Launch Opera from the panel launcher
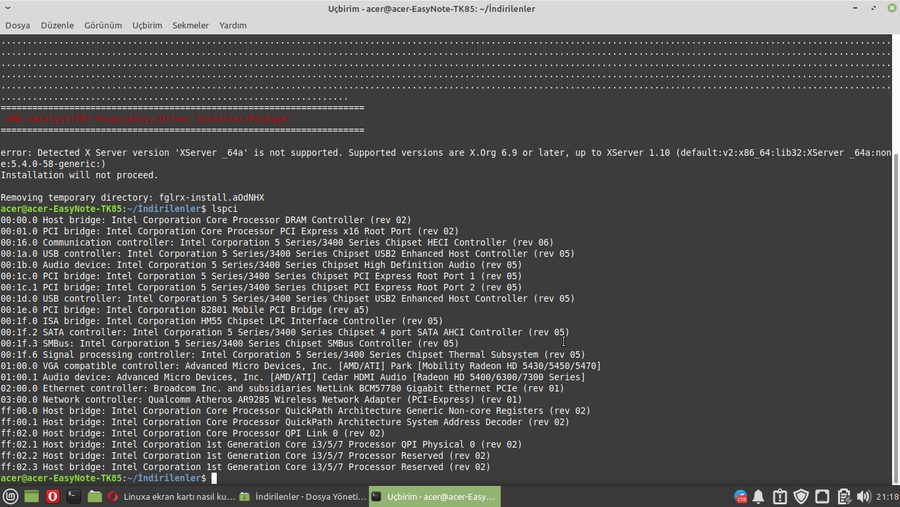The image size is (900, 507). (52, 497)
